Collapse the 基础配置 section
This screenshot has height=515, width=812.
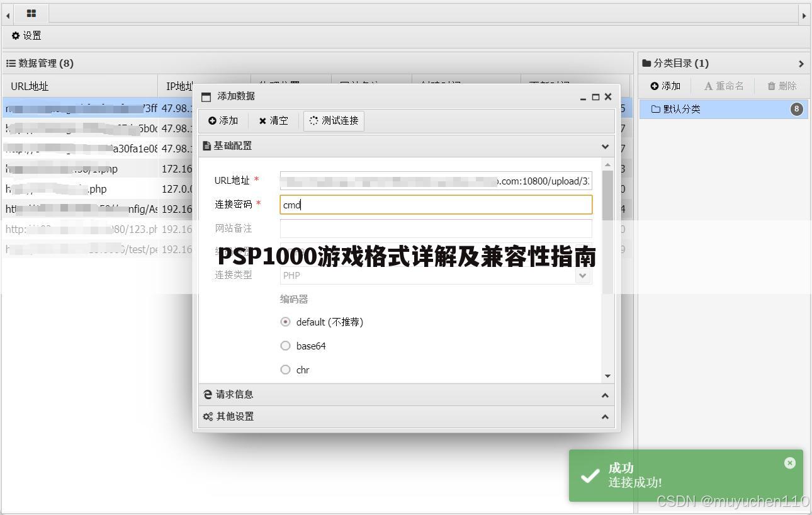click(x=605, y=146)
